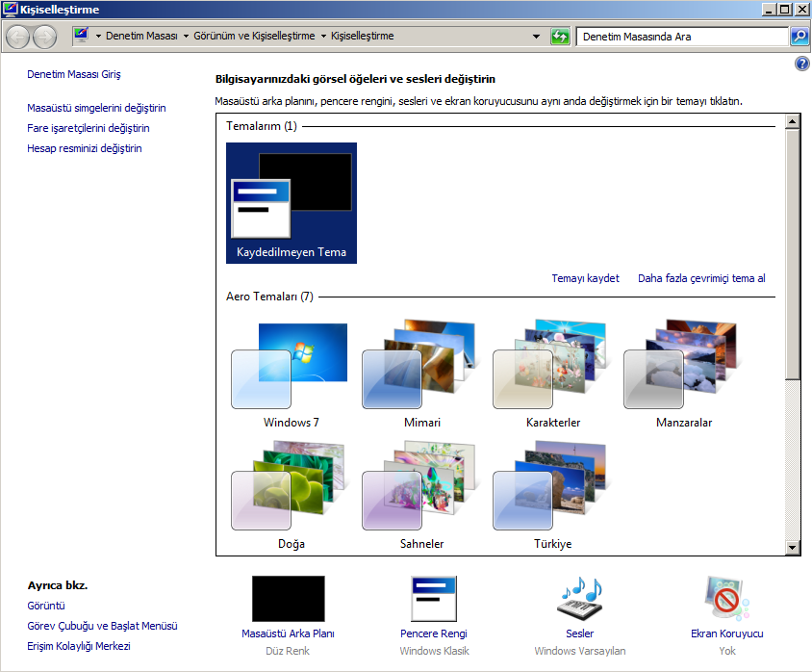Image resolution: width=812 pixels, height=672 pixels.
Task: Open the Denetim Masası Giriş link
Action: coord(74,74)
